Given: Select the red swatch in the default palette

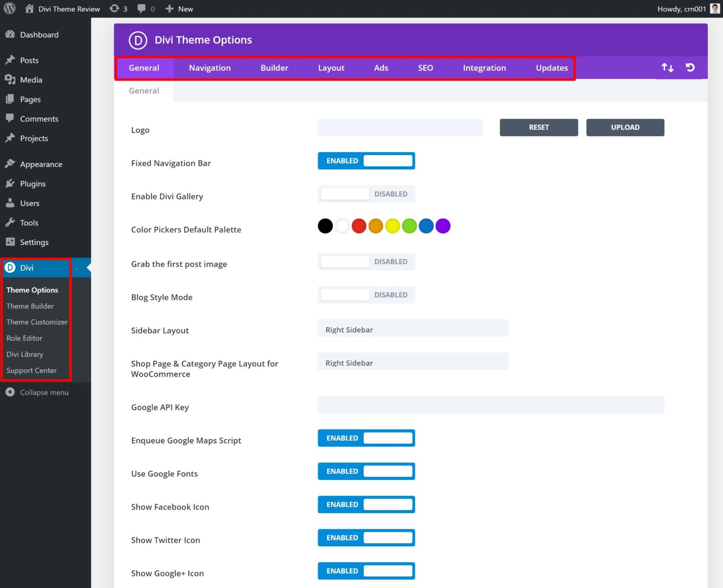Looking at the screenshot, I should [x=359, y=226].
